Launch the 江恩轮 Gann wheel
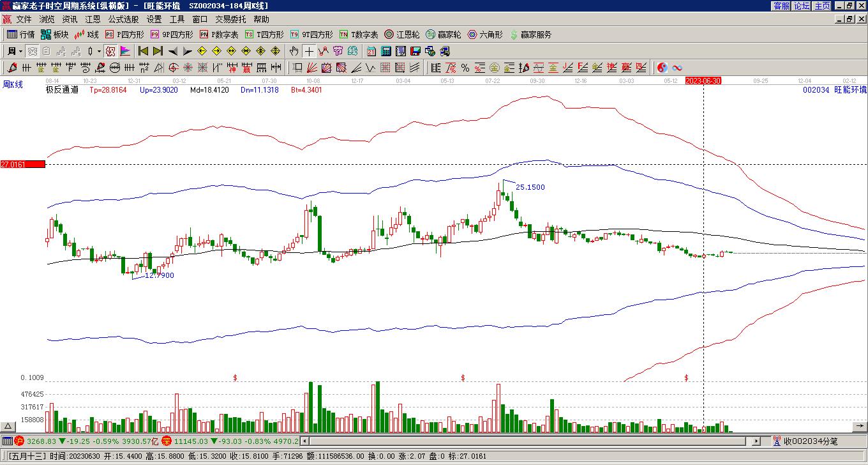 click(402, 34)
